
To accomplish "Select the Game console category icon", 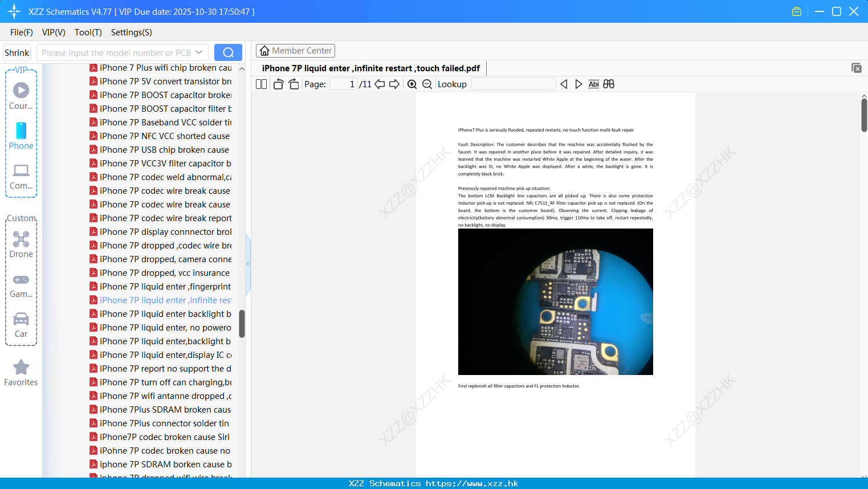I will click(21, 285).
